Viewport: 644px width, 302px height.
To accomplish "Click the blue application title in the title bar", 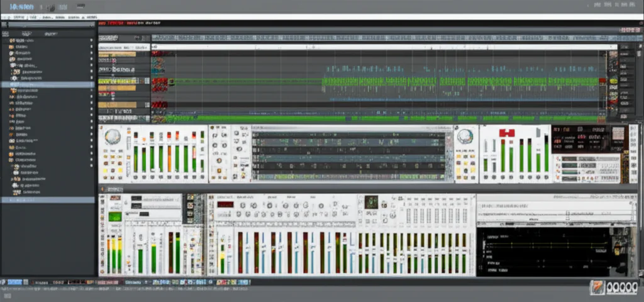I will [22, 7].
